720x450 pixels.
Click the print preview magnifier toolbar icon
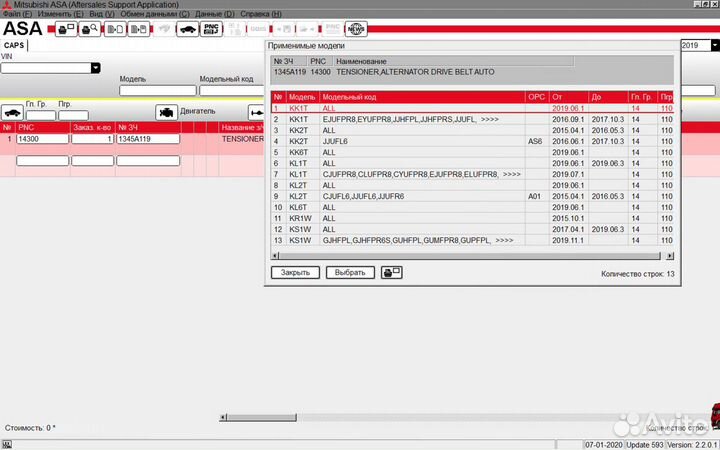pos(90,30)
